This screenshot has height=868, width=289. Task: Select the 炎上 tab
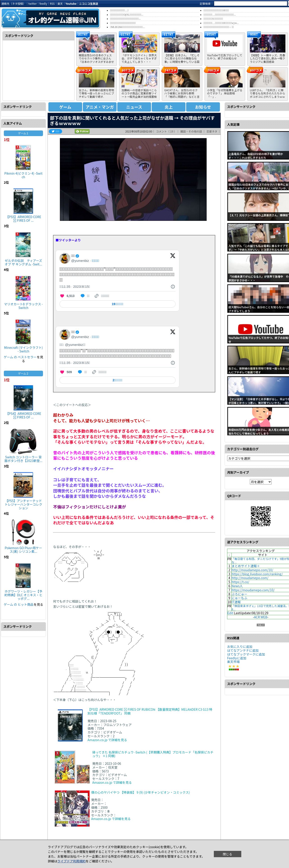coord(169,107)
